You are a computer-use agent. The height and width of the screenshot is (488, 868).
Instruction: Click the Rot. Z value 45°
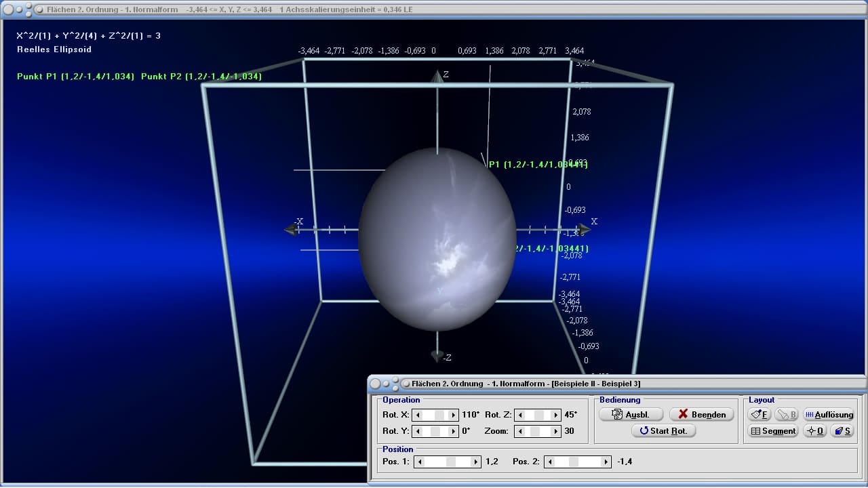[x=570, y=415]
